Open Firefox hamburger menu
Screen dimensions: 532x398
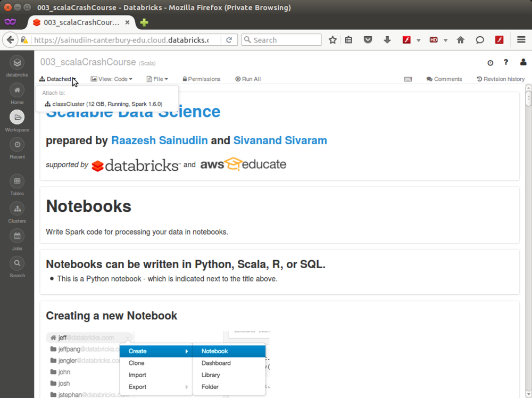pyautogui.click(x=521, y=40)
